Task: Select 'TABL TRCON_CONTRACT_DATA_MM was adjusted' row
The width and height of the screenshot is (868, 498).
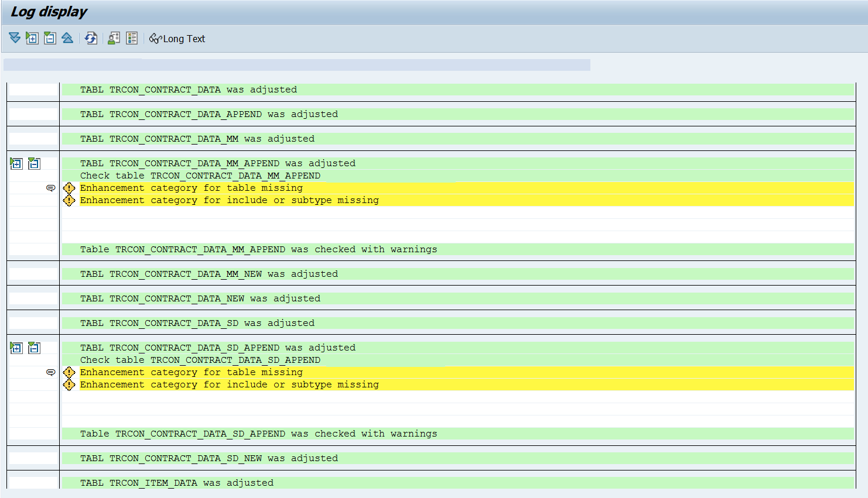Action: point(457,139)
